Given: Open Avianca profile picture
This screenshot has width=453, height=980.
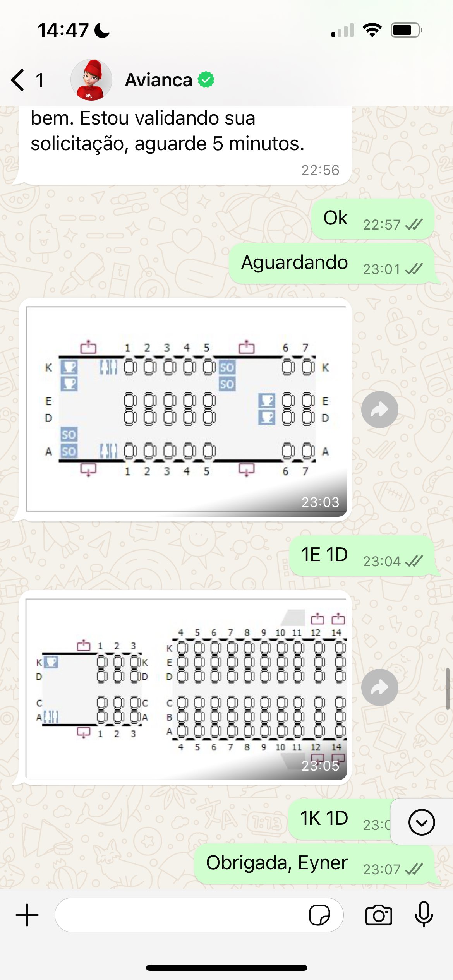Looking at the screenshot, I should pyautogui.click(x=91, y=80).
